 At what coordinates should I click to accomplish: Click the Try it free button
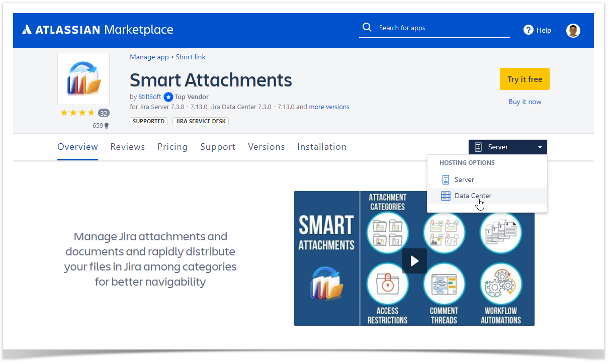pos(525,79)
